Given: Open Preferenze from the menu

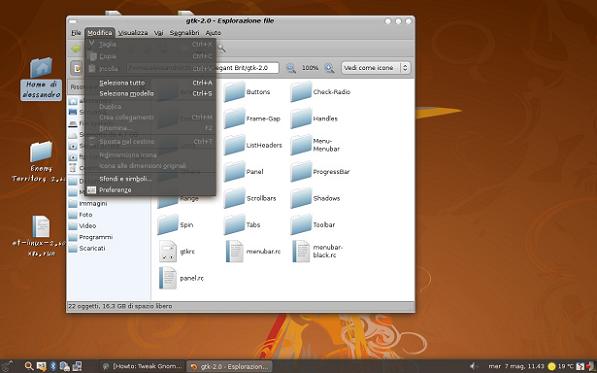Looking at the screenshot, I should tap(150, 190).
